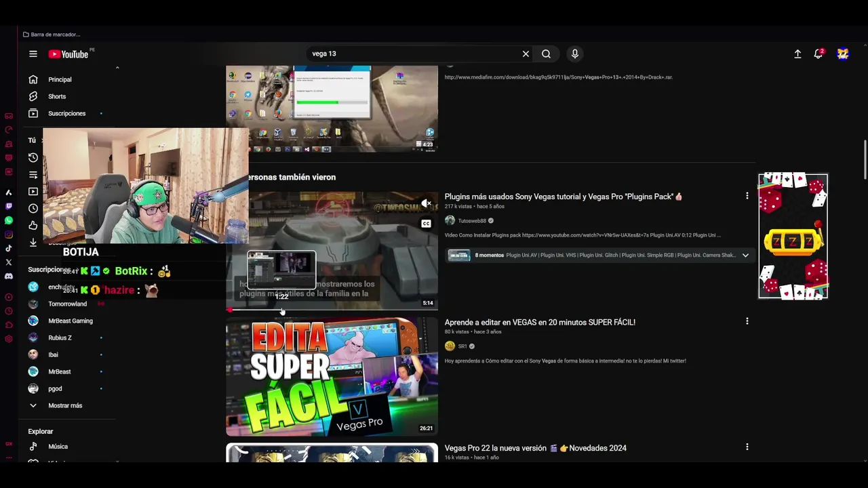
Task: Open Discord in the browser sidebar
Action: click(x=9, y=276)
